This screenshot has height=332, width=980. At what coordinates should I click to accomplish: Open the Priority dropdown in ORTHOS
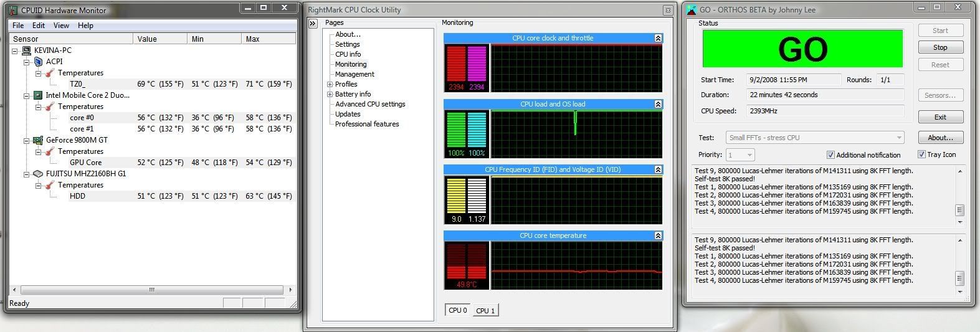[x=749, y=154]
